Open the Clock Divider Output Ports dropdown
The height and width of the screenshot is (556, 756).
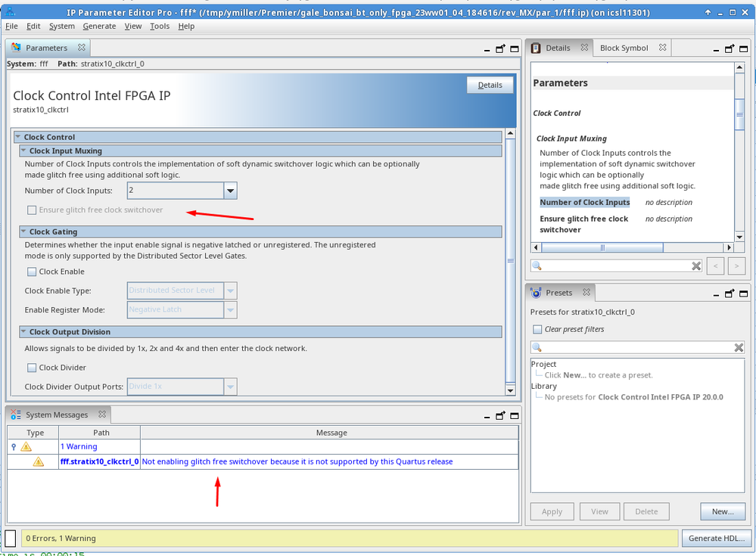231,387
